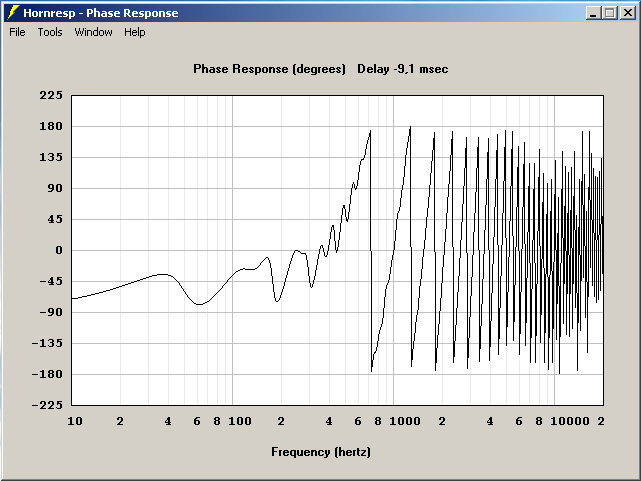Viewport: 641px width, 481px height.
Task: Click the -180 y-axis label
Action: 47,374
